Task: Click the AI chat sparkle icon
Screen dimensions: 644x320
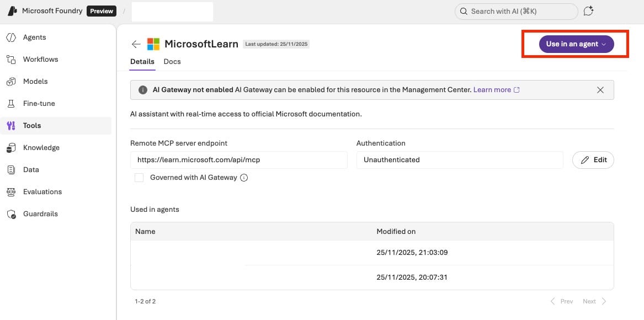Action: tap(589, 11)
